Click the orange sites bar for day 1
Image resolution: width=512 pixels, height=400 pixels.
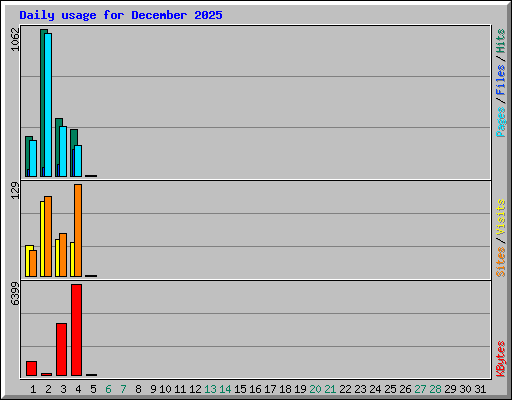tap(33, 263)
